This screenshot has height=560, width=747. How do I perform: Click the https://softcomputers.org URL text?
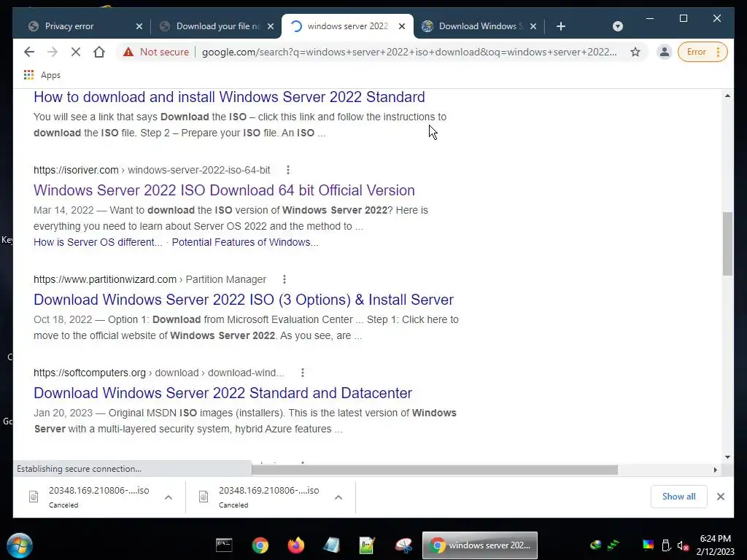click(90, 373)
